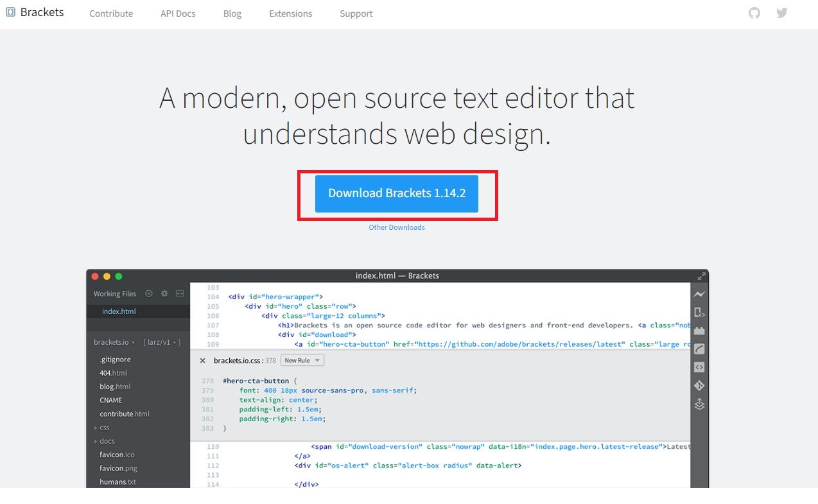Click the code brackets icon in right toolbar
This screenshot has height=504, width=818.
click(x=699, y=367)
